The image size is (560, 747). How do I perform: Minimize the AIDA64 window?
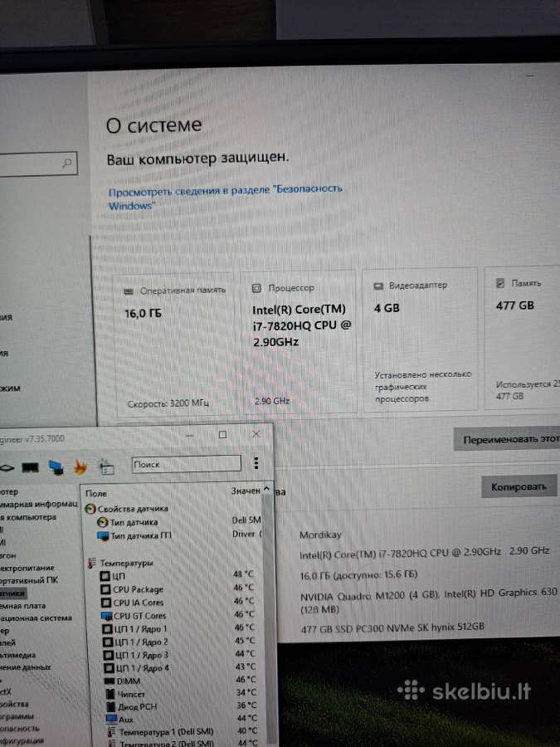point(189,436)
